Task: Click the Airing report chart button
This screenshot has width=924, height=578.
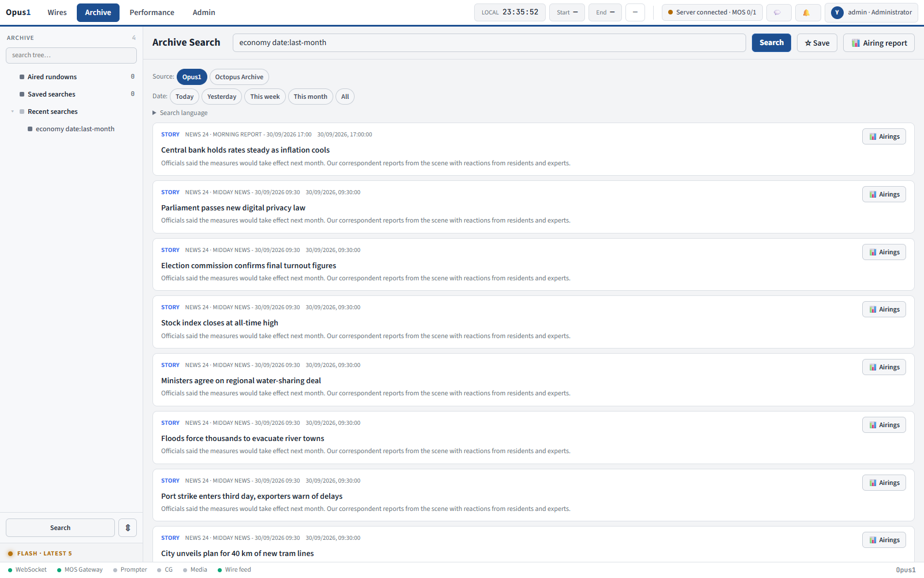Action: (878, 43)
